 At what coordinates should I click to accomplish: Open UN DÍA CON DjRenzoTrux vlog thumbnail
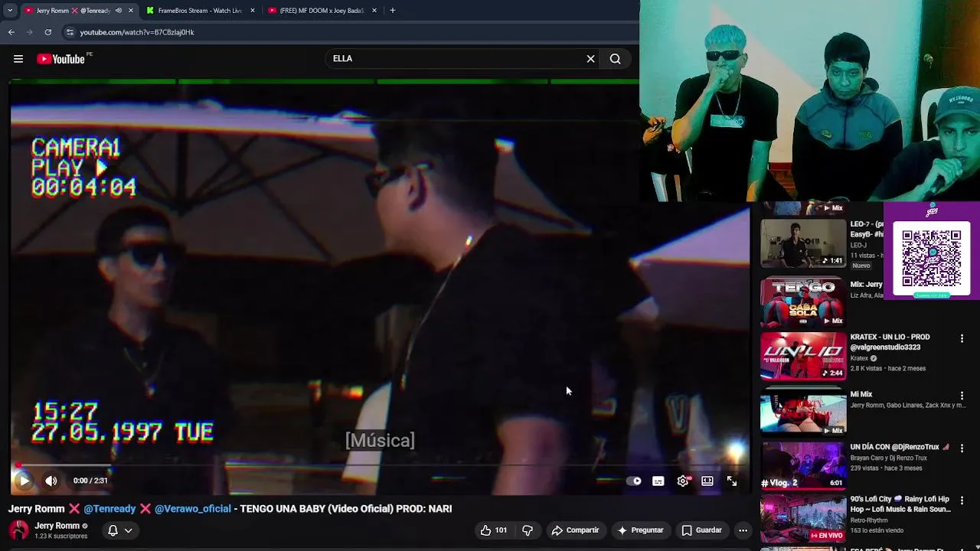point(803,465)
